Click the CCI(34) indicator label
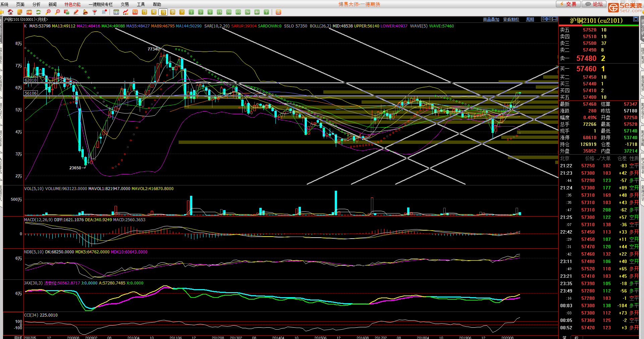Screen dimensions: 644x339 (31, 315)
